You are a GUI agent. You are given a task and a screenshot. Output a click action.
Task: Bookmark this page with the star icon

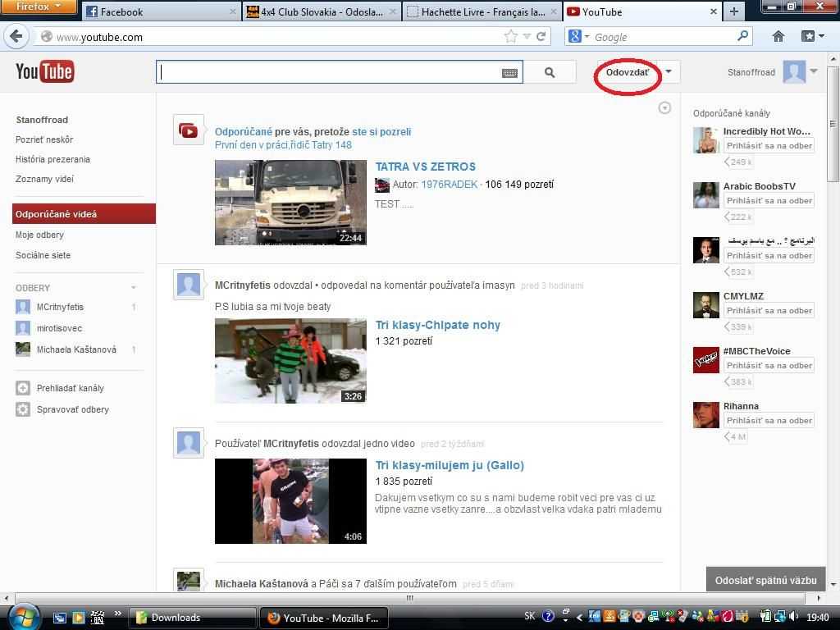(x=510, y=36)
